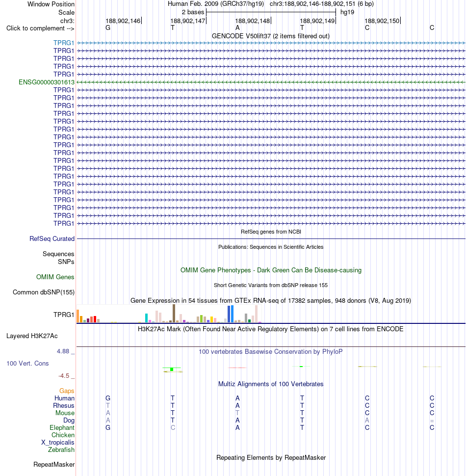Click the X_tropicalis species label
The image size is (466, 476).
click(x=58, y=442)
